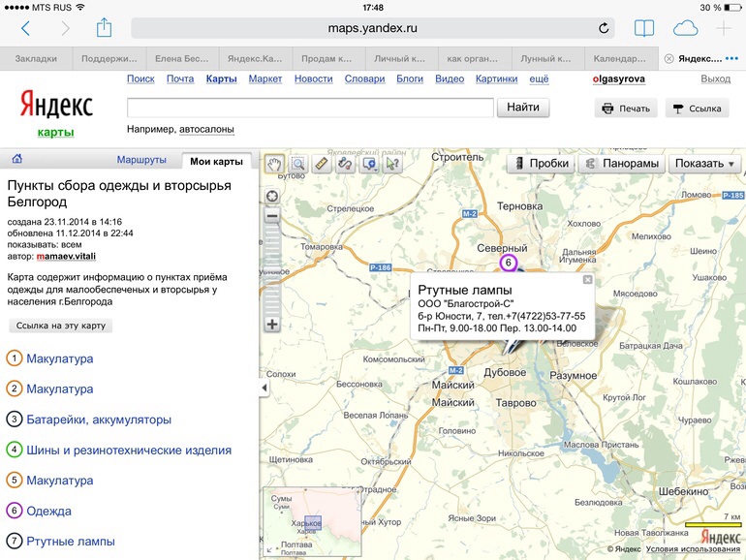Open the route building tool
Screen dimensions: 746x560
(x=346, y=165)
